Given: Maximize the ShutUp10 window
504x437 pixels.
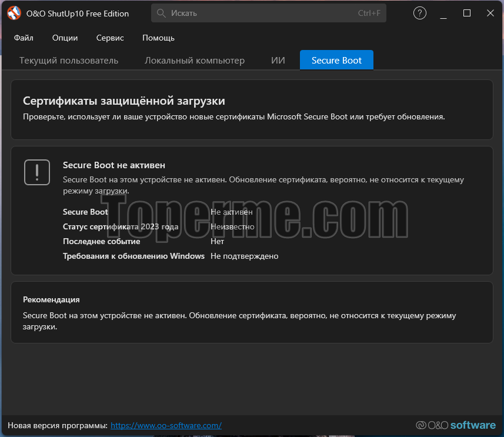Looking at the screenshot, I should tap(467, 13).
